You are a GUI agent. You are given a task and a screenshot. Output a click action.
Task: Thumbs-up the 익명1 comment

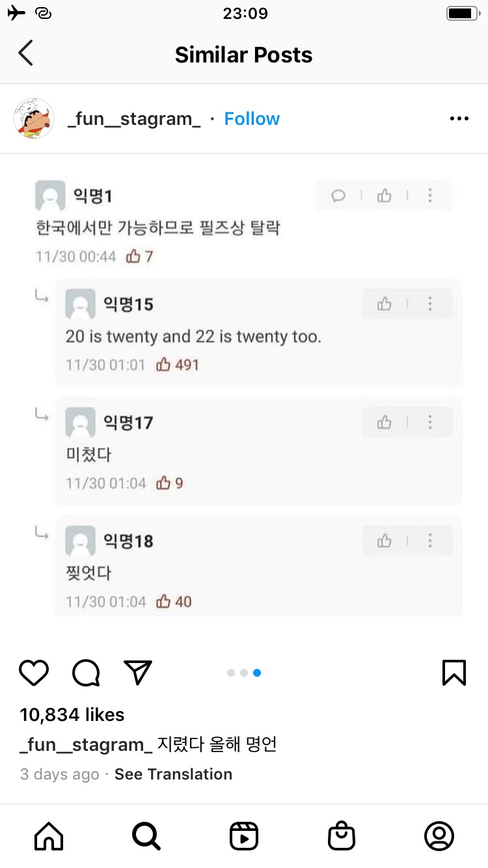pos(385,196)
